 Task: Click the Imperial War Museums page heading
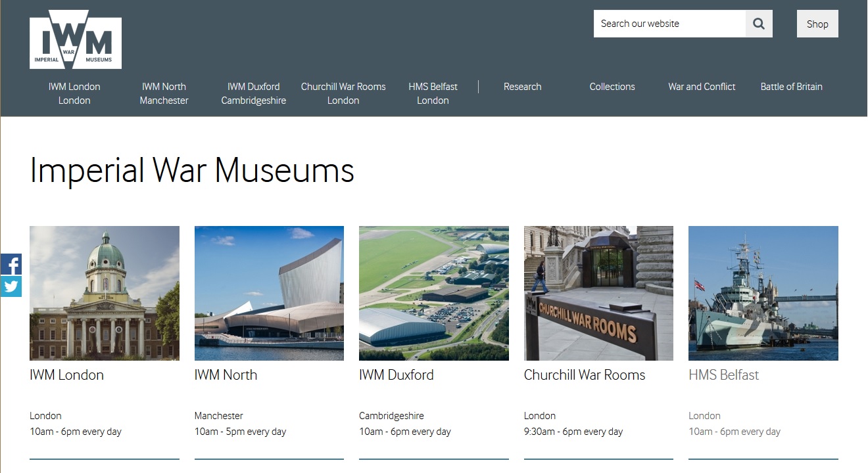coord(192,171)
